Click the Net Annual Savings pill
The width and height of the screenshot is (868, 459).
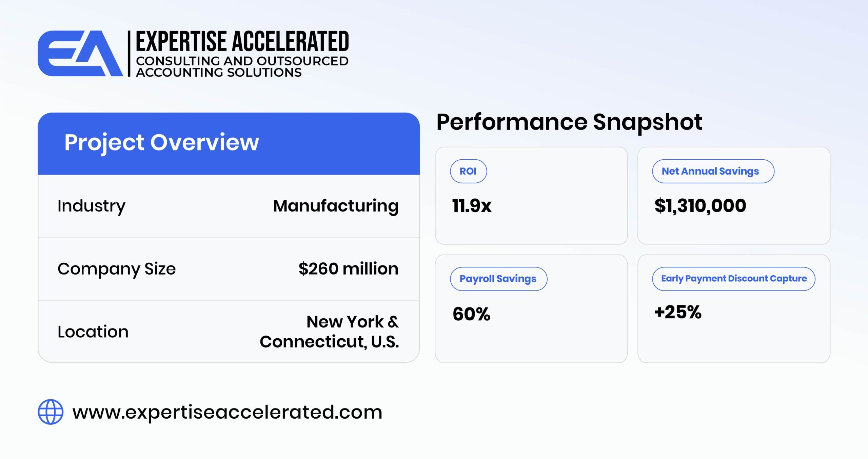(713, 171)
